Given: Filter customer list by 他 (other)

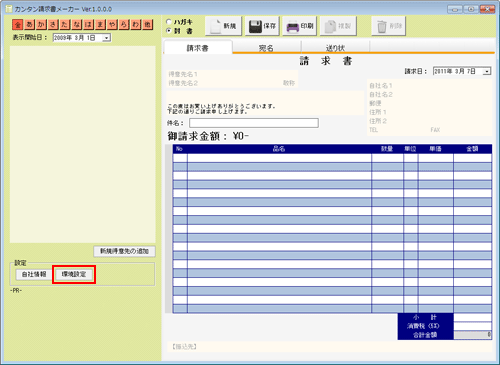Looking at the screenshot, I should (x=148, y=24).
